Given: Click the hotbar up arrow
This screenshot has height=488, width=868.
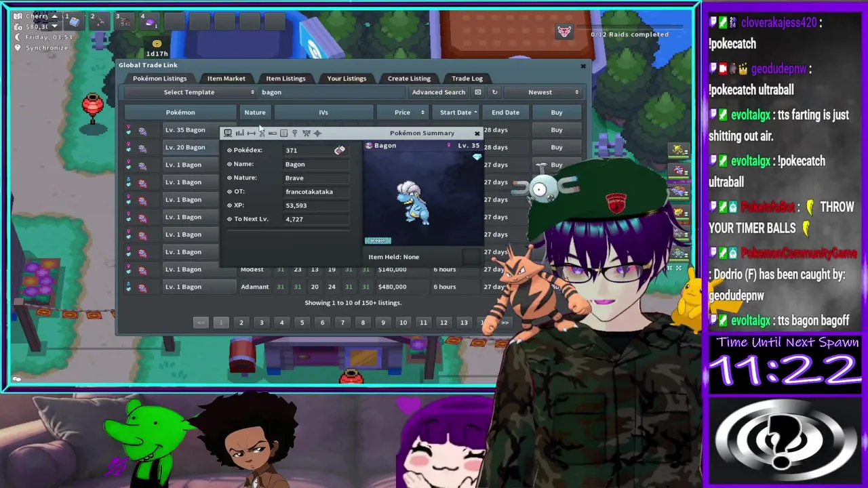Looking at the screenshot, I should point(55,16).
